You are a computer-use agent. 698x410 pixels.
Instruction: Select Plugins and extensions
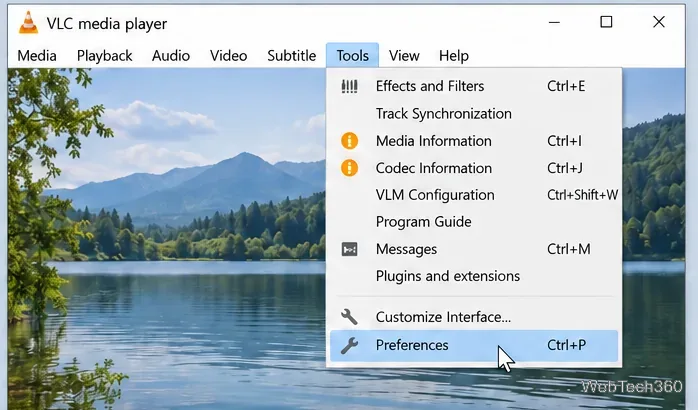pyautogui.click(x=474, y=276)
